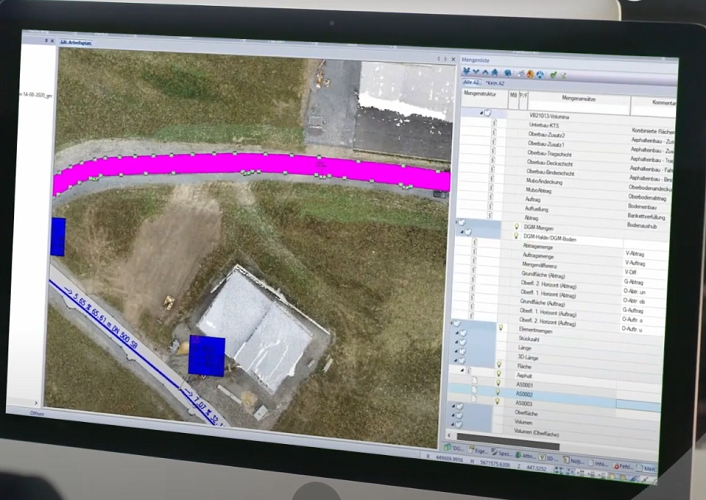Select the Oberbau-Tragschicht row
Viewport: 706px width, 500px height.
click(x=566, y=154)
